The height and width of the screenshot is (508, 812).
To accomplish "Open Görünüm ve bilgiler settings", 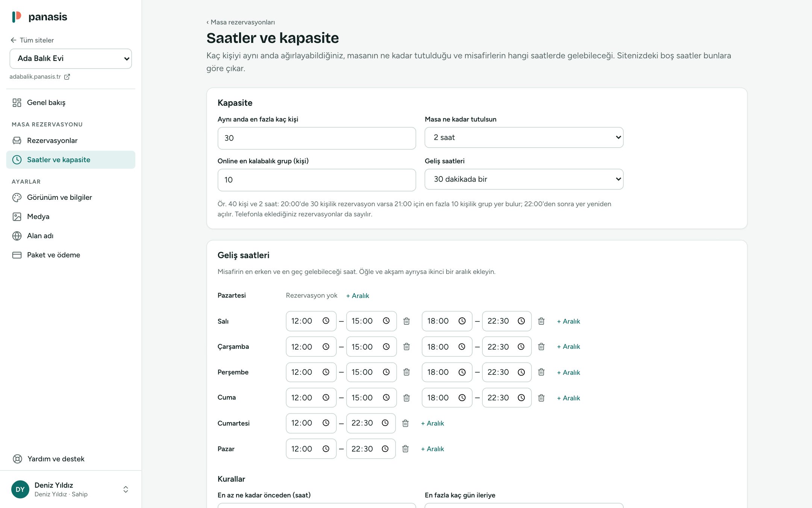I will [x=71, y=198].
